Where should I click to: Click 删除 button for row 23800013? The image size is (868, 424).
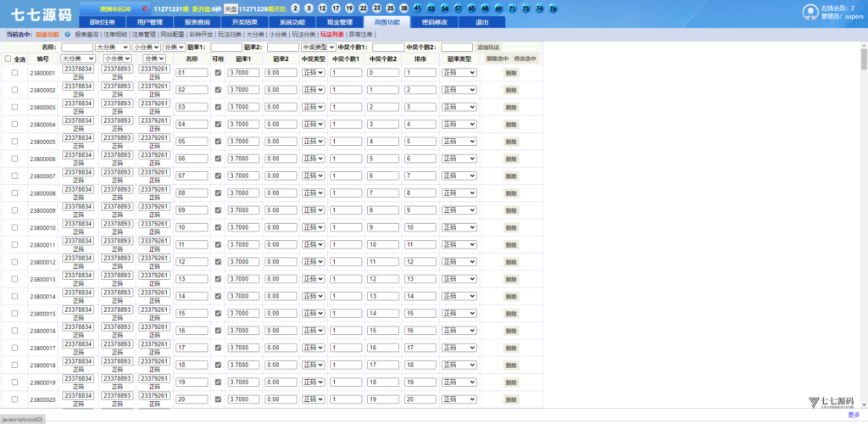pos(511,279)
